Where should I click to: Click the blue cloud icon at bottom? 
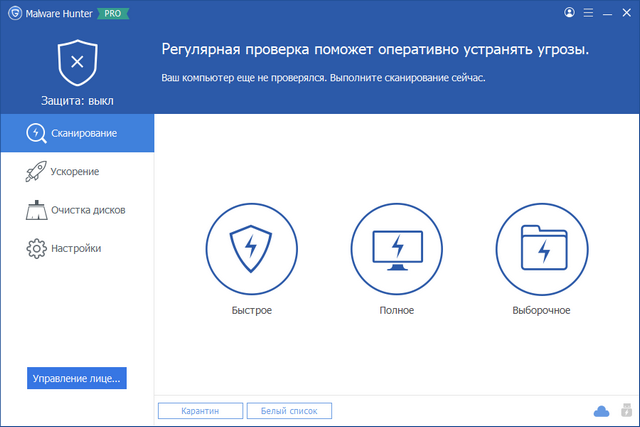pyautogui.click(x=601, y=411)
